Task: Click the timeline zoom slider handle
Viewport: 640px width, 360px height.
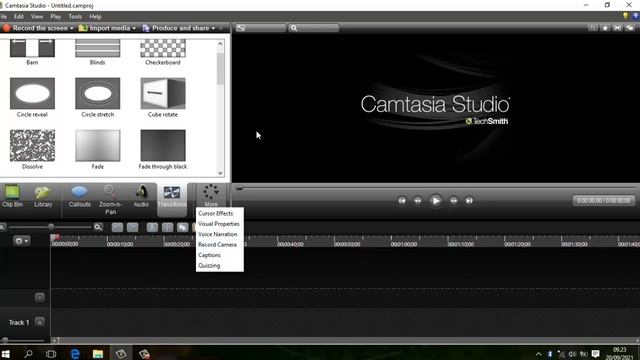Action: coord(51,227)
